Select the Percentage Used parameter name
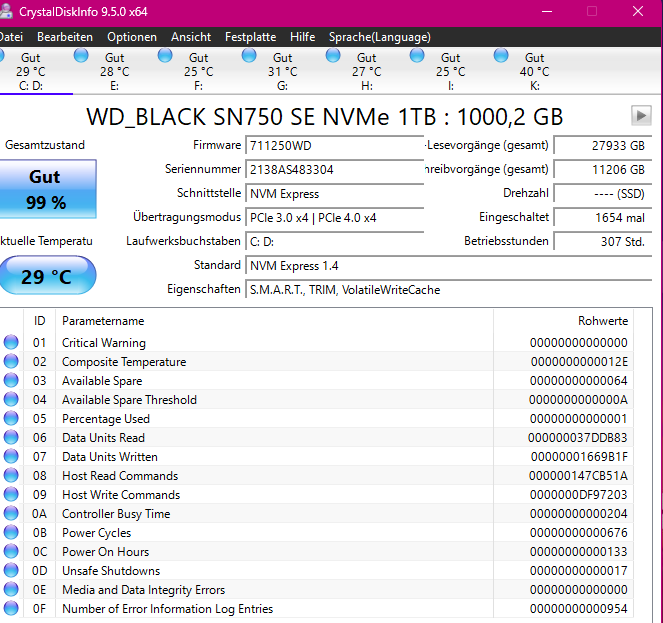Image resolution: width=663 pixels, height=623 pixels. [106, 419]
